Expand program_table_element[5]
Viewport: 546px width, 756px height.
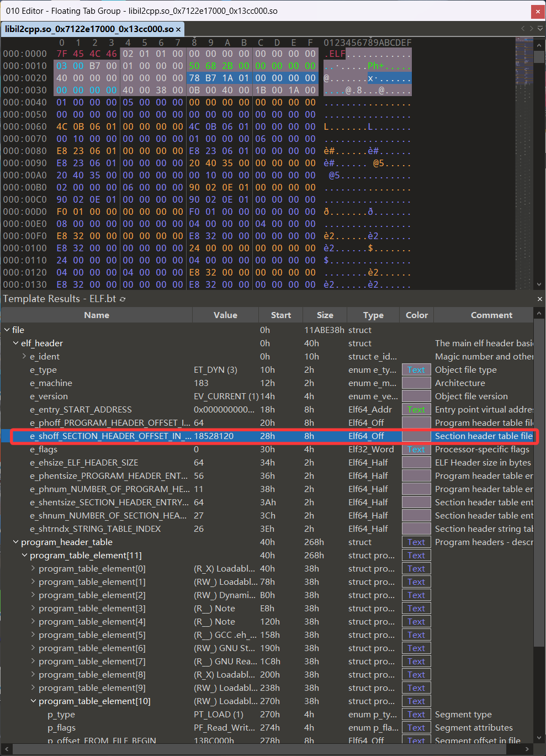pos(33,635)
